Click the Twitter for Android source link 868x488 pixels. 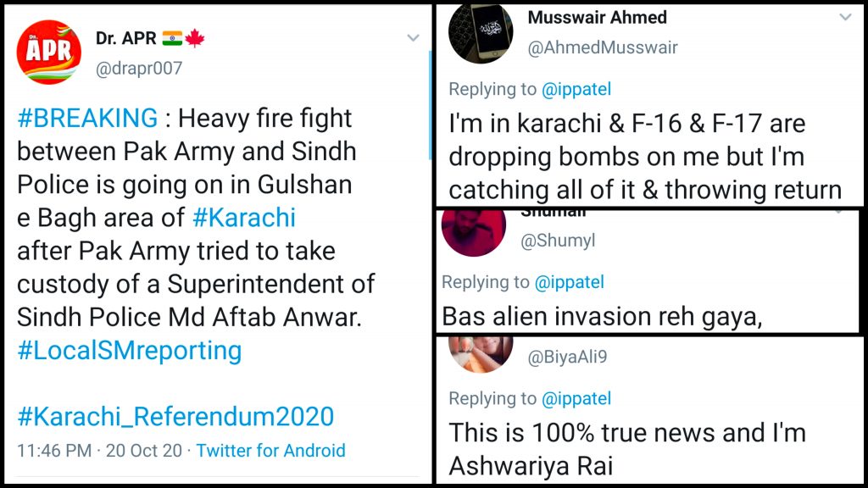coord(270,451)
